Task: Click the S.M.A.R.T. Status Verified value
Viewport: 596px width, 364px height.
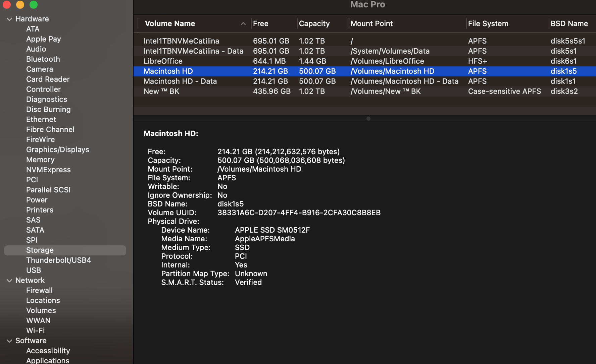Action: (248, 283)
